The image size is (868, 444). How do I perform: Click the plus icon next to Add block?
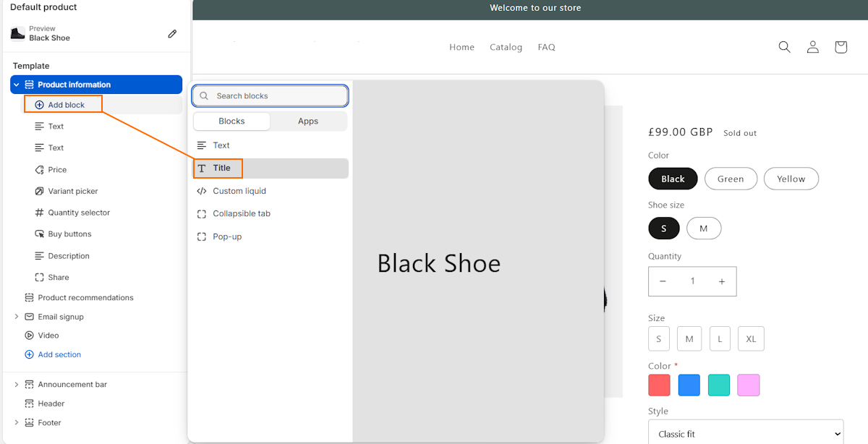click(x=40, y=105)
